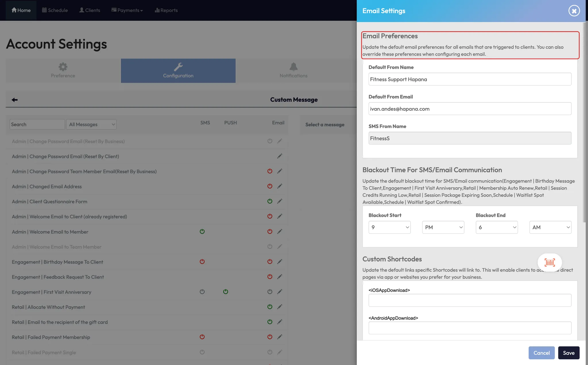Edit Engagement Feedback Request To Client message
The width and height of the screenshot is (588, 365).
tap(280, 277)
